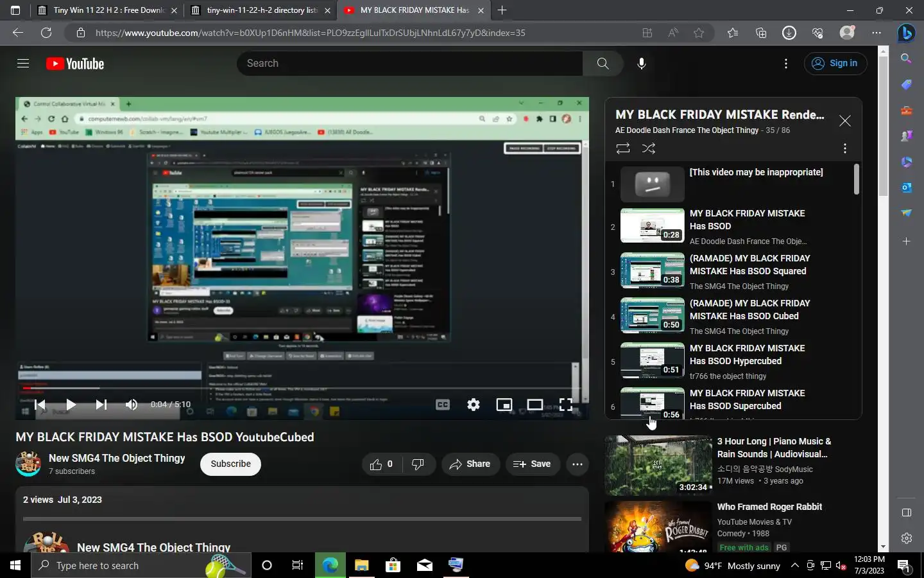Open browser Collections icon
This screenshot has height=578, width=924.
pos(761,33)
